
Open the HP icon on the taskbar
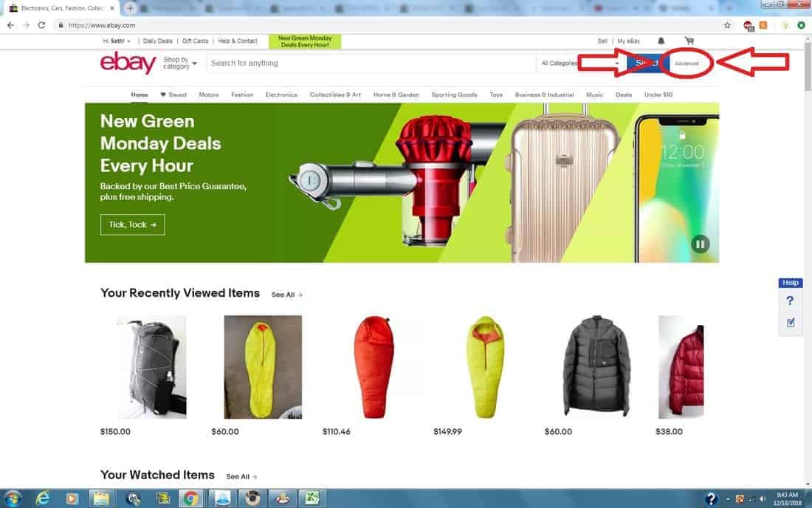[x=133, y=498]
